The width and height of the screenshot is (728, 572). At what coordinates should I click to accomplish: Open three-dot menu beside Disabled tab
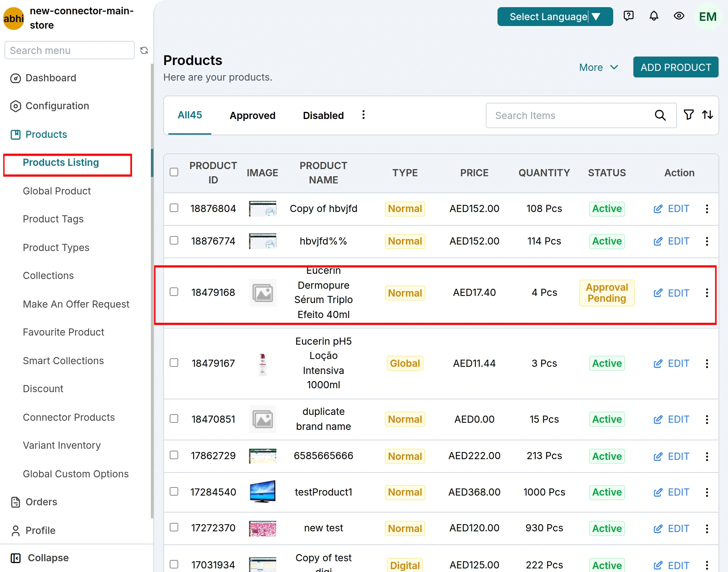pos(363,115)
